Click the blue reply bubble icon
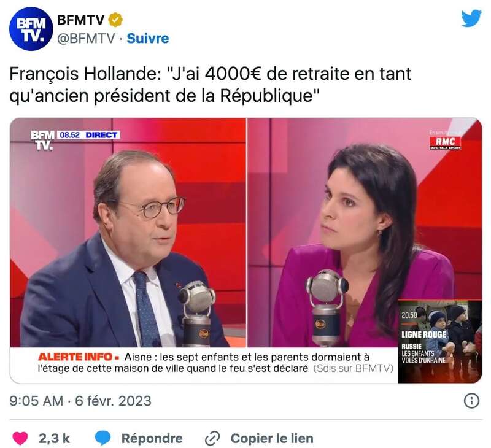 coord(102,438)
